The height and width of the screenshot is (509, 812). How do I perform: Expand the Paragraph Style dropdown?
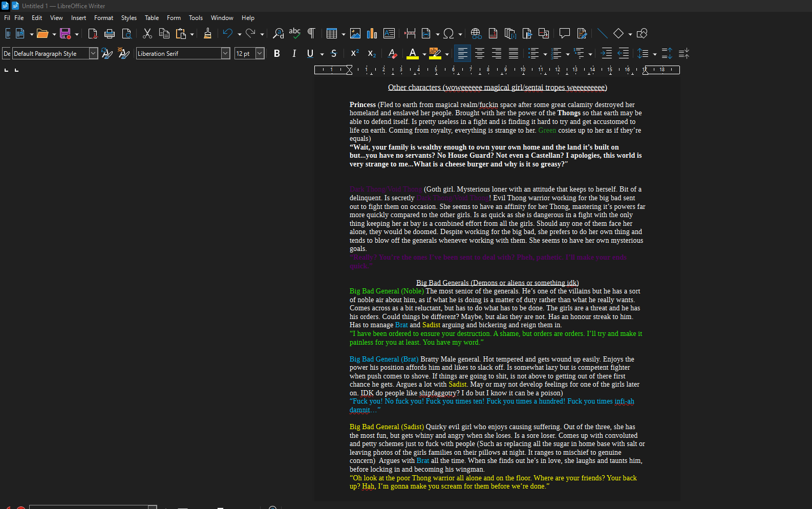[x=93, y=53]
